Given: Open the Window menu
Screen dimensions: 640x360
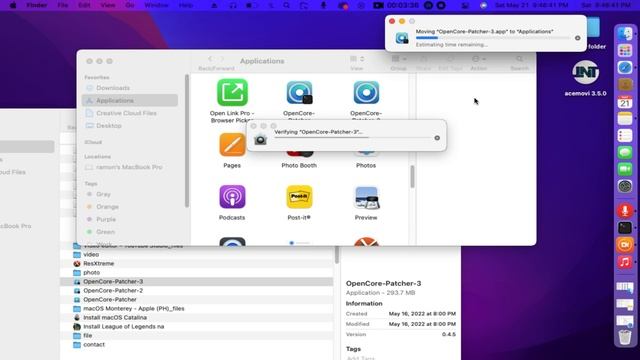Looking at the screenshot, I should click(x=156, y=5).
